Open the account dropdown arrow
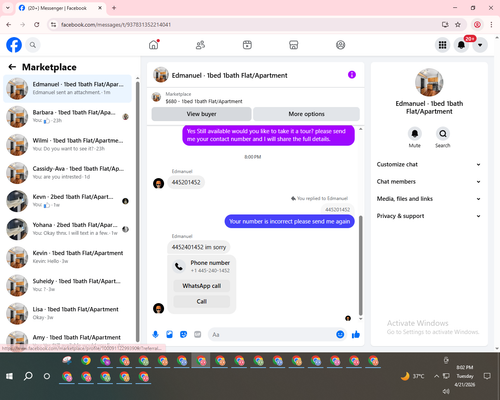The image size is (500, 400). point(480,45)
